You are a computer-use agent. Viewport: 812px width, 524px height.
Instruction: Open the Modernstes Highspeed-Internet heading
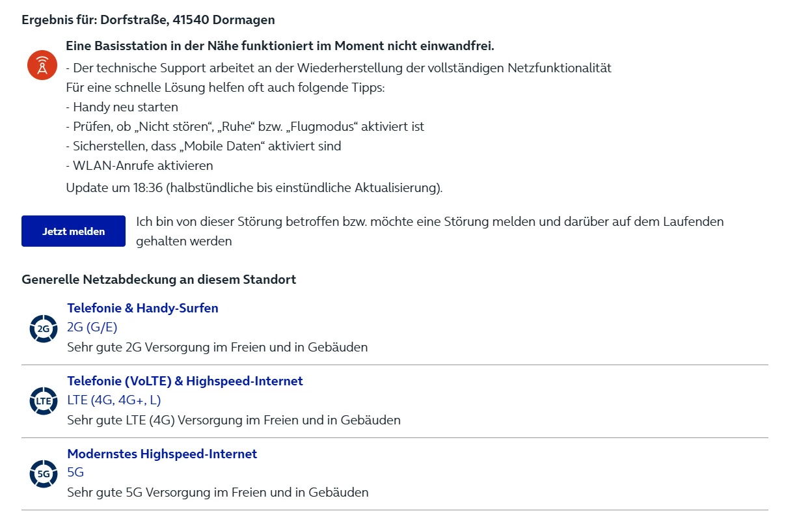(162, 454)
